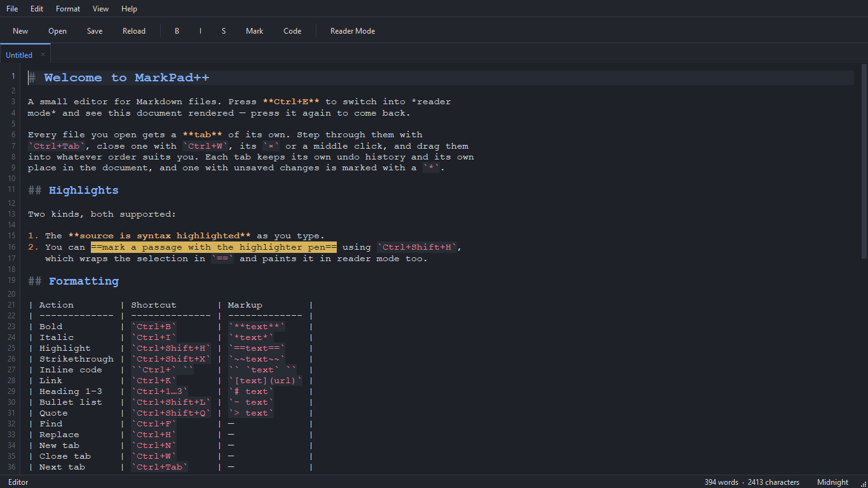Click the New toolbar button

tap(20, 31)
